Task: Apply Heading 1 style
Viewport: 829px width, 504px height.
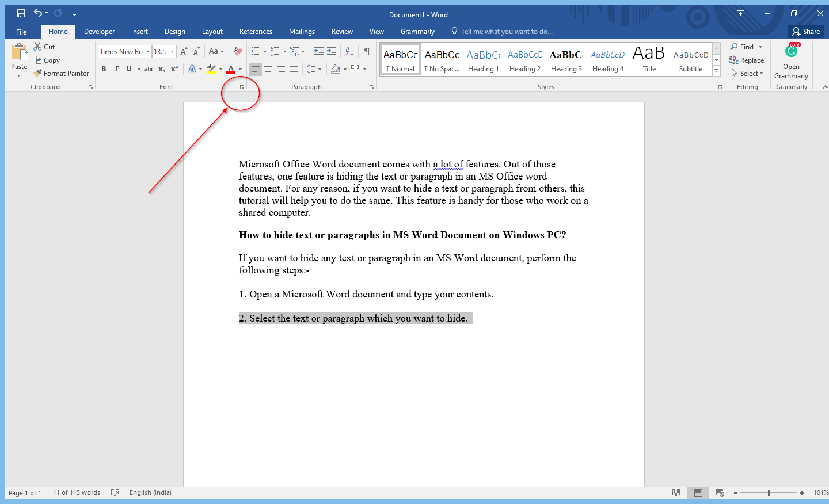Action: (484, 60)
